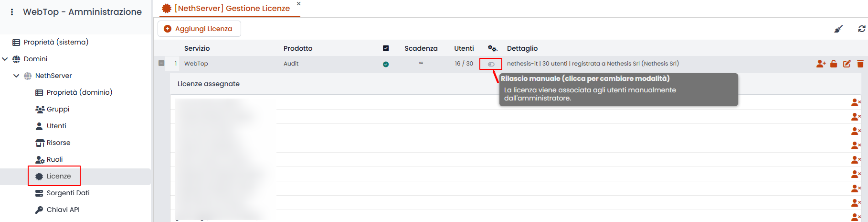Click the gears column header icon
Screen dimensions: 868x222
492,48
